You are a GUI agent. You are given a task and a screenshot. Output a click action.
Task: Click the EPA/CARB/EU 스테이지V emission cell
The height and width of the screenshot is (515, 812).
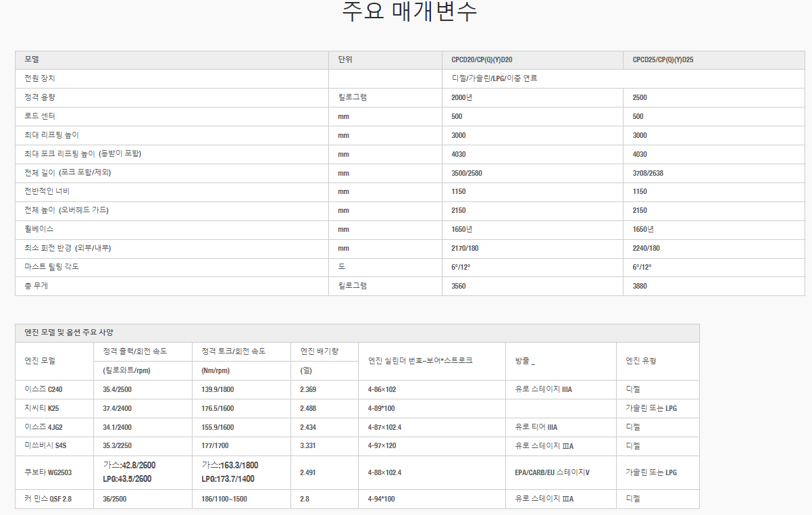coord(552,472)
